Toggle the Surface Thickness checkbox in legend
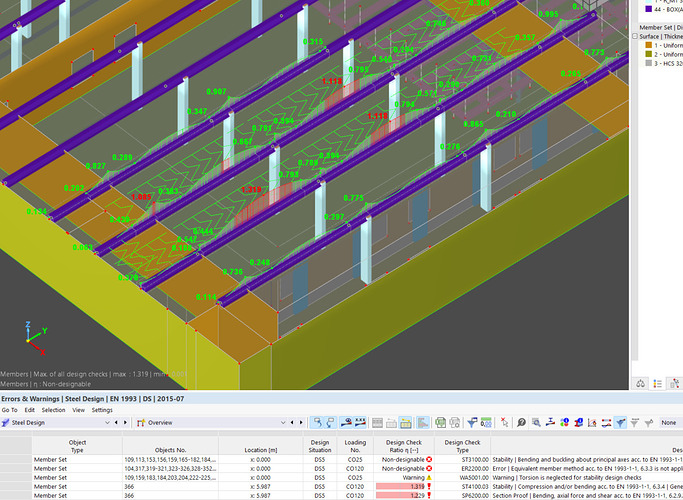The image size is (683, 500). pos(635,36)
